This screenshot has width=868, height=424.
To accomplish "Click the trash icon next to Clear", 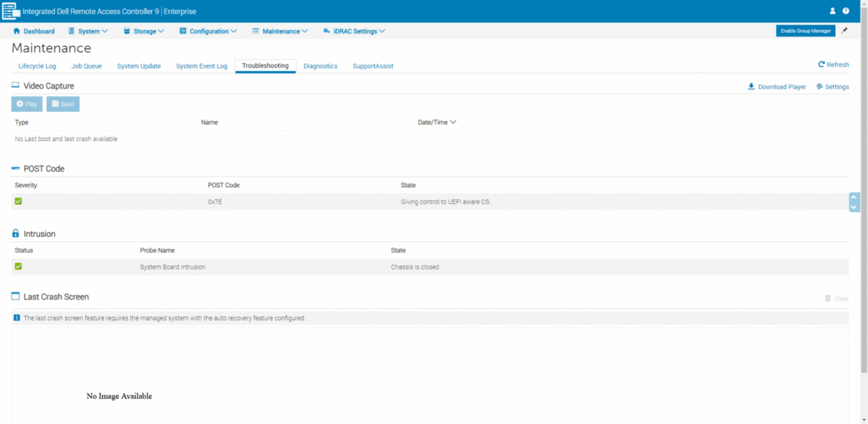I will click(x=828, y=299).
